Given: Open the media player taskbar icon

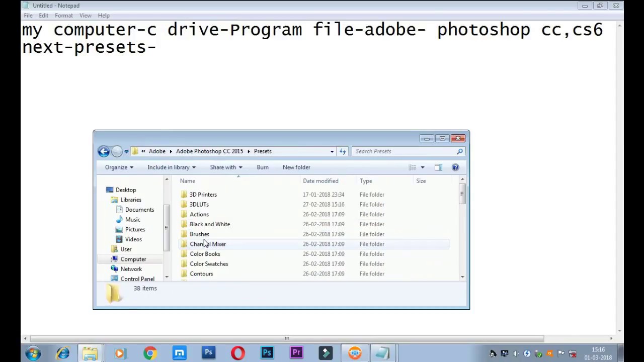Looking at the screenshot, I should (x=120, y=353).
